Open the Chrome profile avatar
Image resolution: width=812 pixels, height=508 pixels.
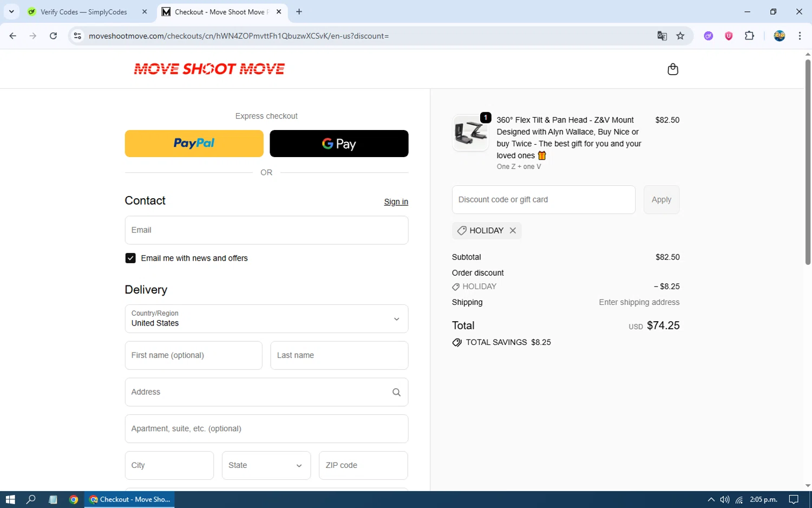[780, 36]
